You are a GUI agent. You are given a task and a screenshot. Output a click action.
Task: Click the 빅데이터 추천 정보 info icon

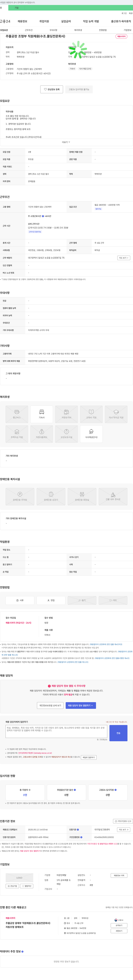pos(22,951)
